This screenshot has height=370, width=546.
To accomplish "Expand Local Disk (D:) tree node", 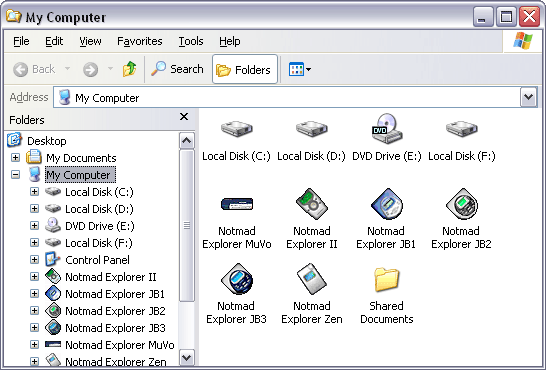I will click(x=34, y=208).
